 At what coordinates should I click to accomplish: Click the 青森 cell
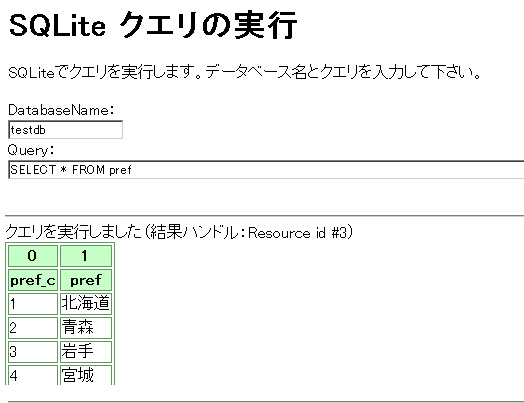click(86, 328)
